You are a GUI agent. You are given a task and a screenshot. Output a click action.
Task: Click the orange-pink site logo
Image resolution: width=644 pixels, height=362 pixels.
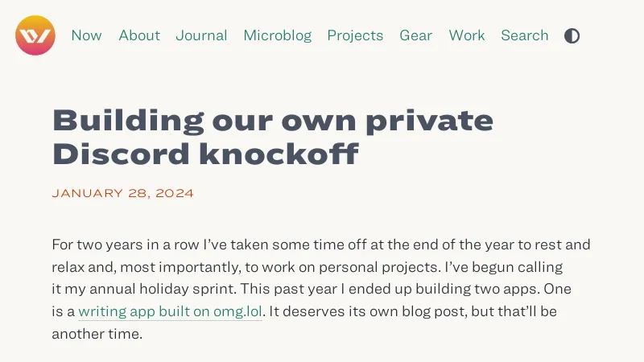tap(35, 35)
